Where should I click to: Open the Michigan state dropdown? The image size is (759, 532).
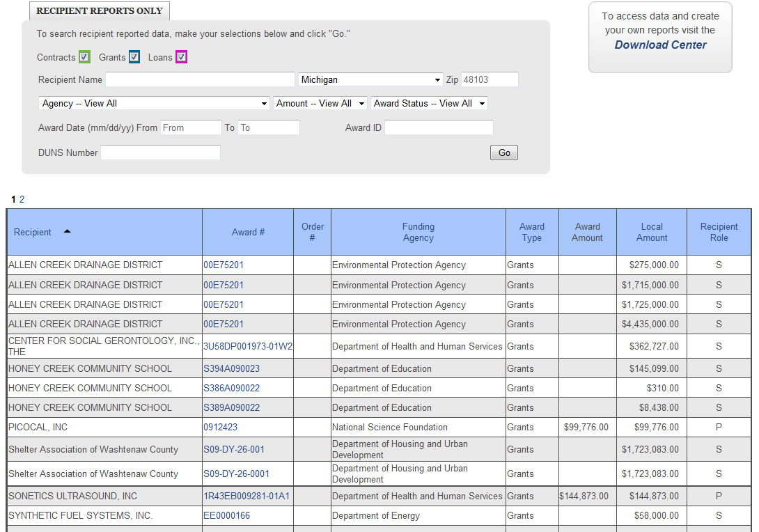pos(370,80)
